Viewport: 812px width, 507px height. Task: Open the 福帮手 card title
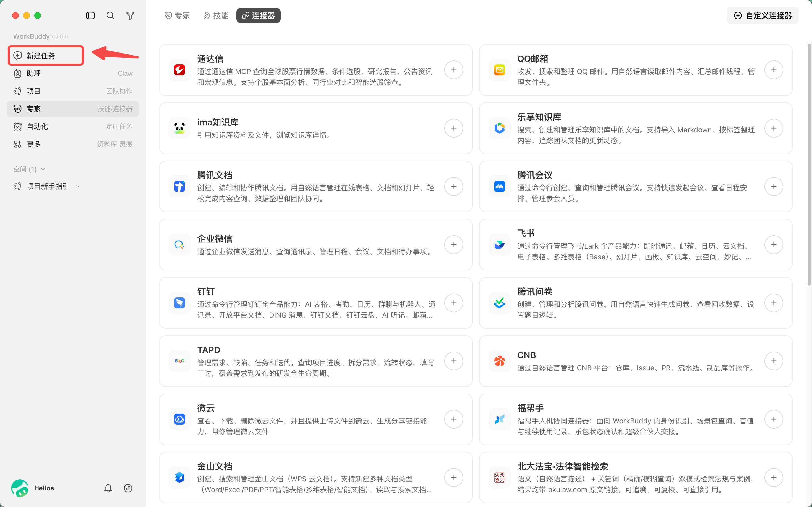(x=530, y=408)
